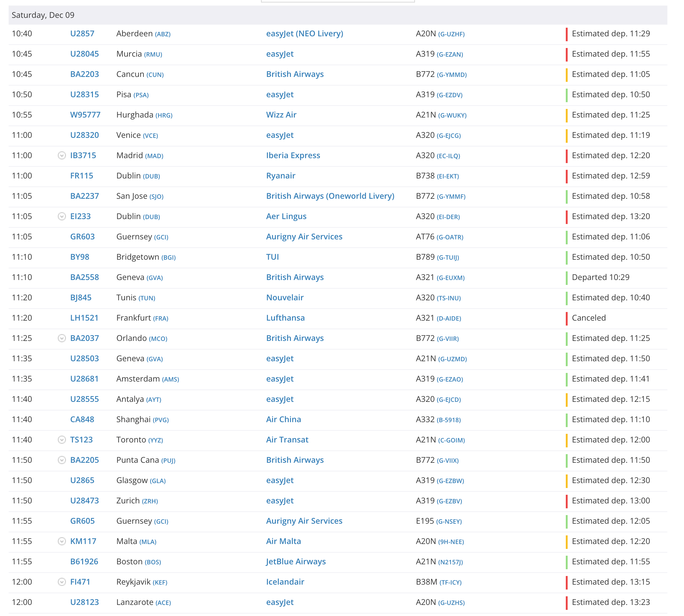Expand the EI233 Dublin flight row
The width and height of the screenshot is (684, 616).
(62, 216)
